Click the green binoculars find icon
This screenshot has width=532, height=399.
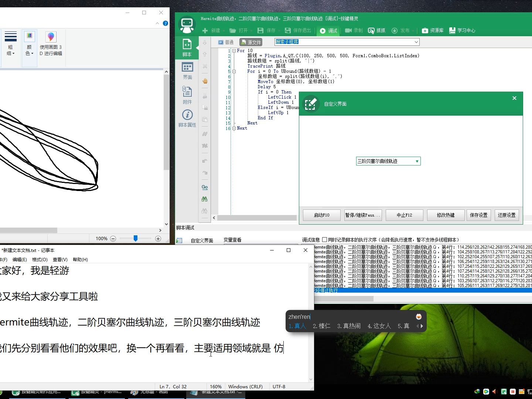(205, 199)
